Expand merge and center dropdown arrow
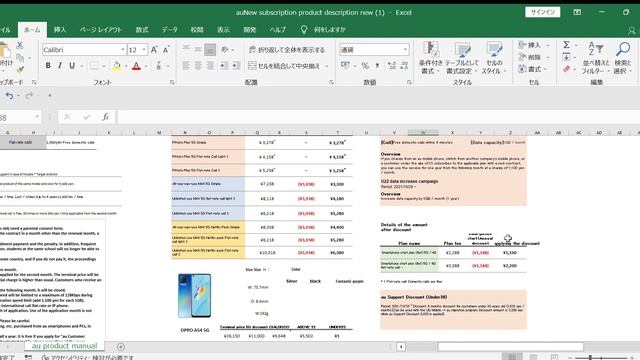 (326, 66)
